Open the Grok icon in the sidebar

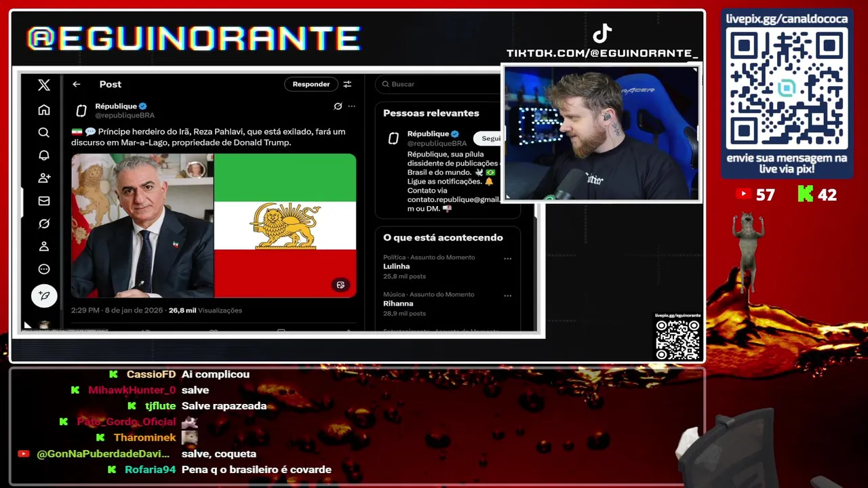44,223
